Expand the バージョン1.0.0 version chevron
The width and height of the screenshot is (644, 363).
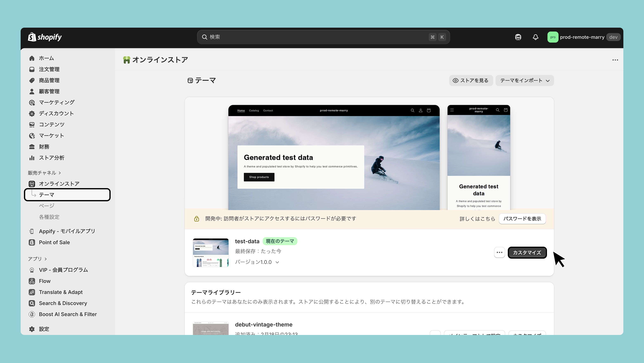pos(277,262)
